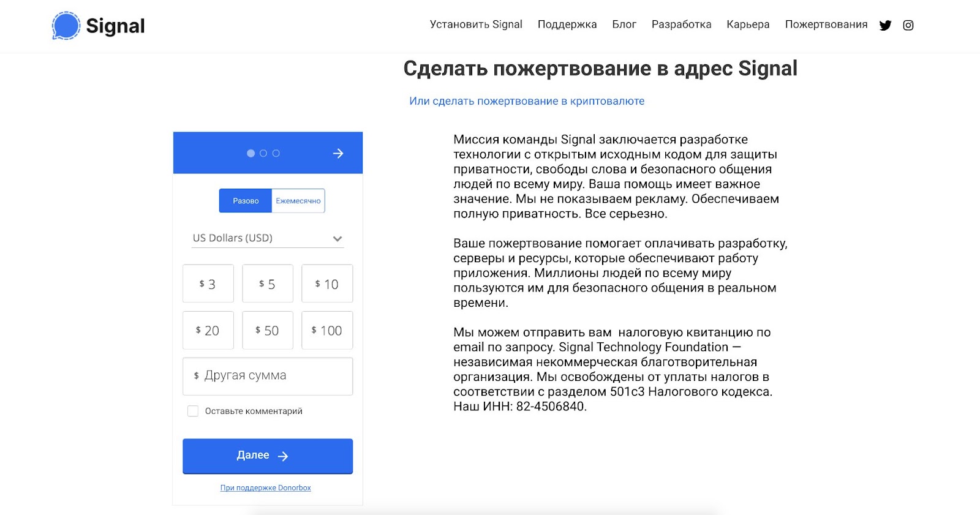Screen dimensions: 980x515
Task: Open 'Карьера' menu item
Action: [x=748, y=24]
